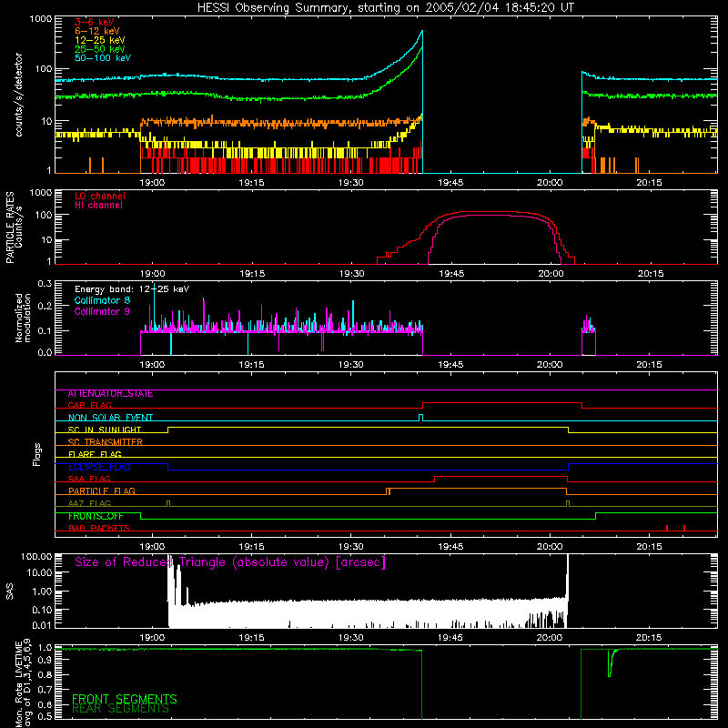Click the GAP_FLAG label
The height and width of the screenshot is (728, 728).
click(x=89, y=405)
